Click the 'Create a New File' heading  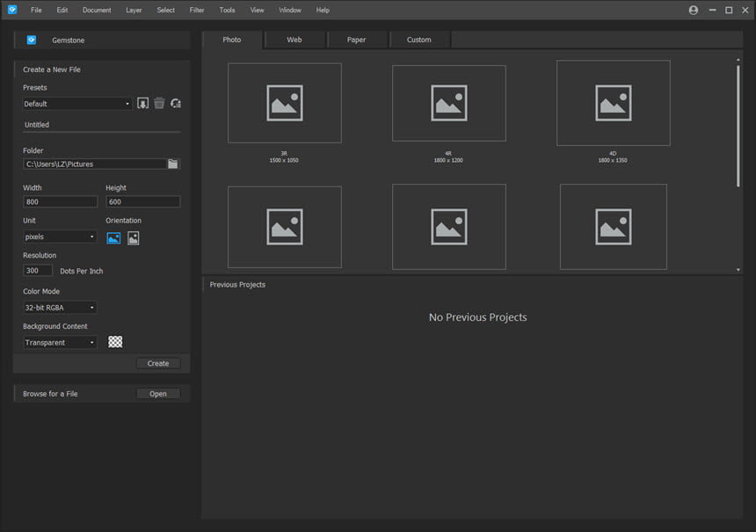click(x=52, y=69)
